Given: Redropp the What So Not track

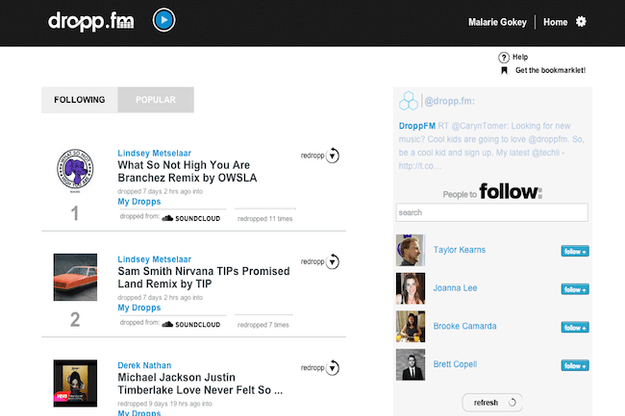Looking at the screenshot, I should point(320,155).
